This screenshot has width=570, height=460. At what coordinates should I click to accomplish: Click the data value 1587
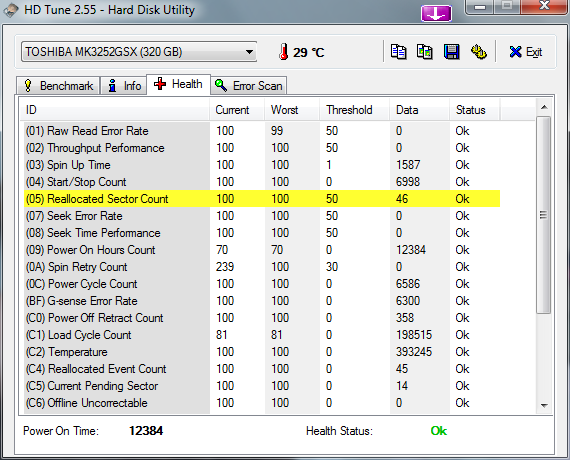pyautogui.click(x=408, y=165)
